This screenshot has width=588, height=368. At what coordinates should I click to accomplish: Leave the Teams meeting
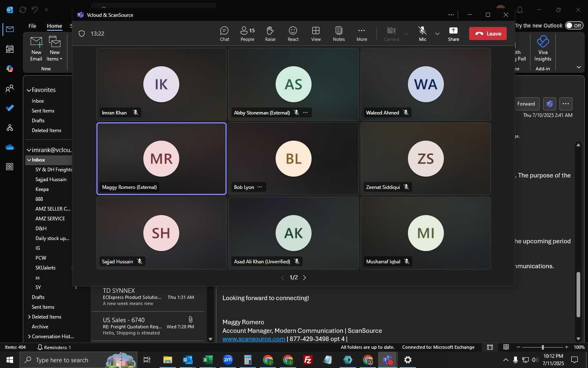coord(488,34)
